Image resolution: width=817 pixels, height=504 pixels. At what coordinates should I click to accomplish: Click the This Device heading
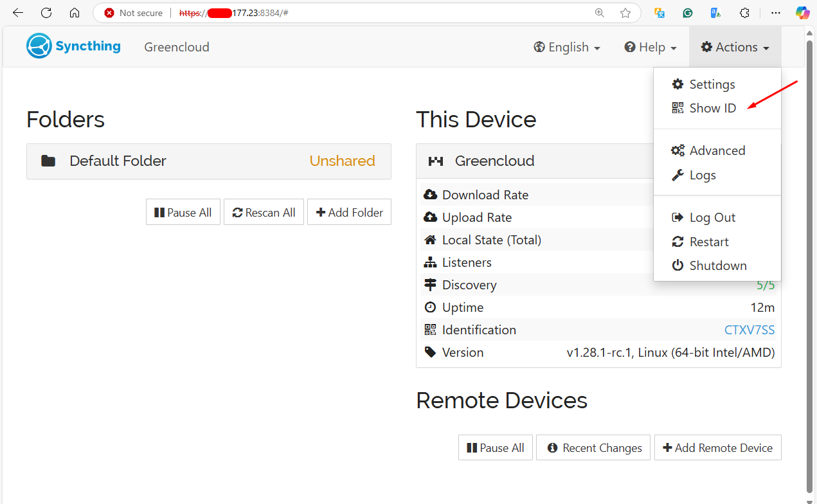pos(476,120)
